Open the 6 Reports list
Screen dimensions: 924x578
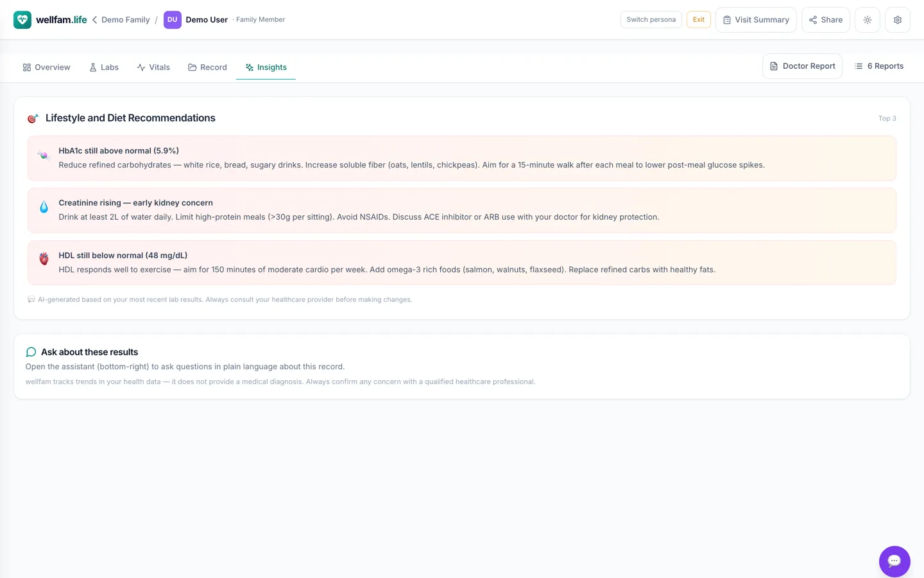[879, 66]
